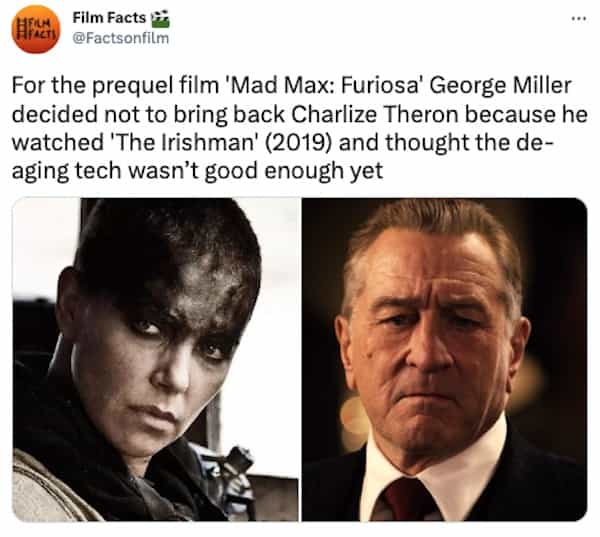Open the Film Facts orange profile avatar
Image resolution: width=600 pixels, height=537 pixels.
pos(36,29)
